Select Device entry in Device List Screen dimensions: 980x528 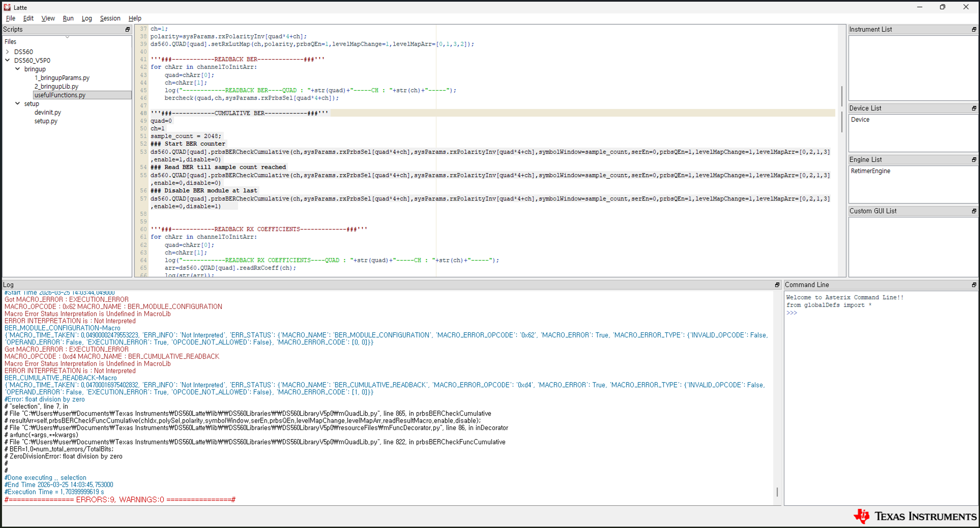coord(860,120)
